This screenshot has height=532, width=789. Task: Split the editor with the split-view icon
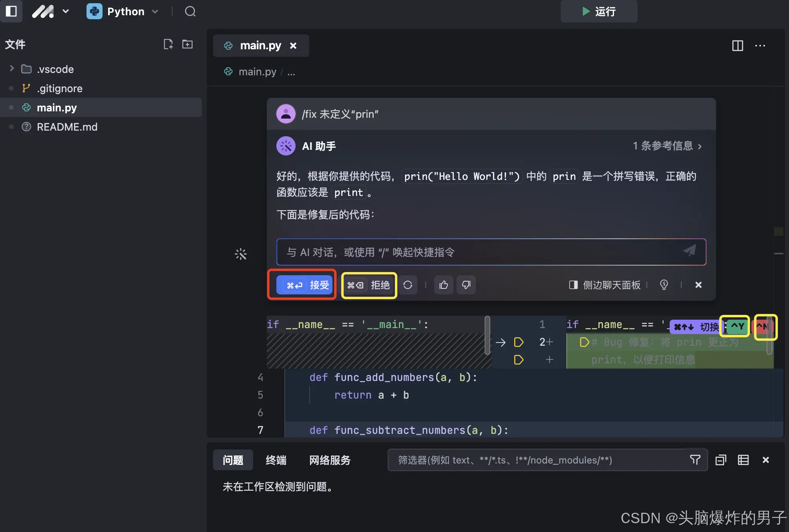tap(738, 46)
